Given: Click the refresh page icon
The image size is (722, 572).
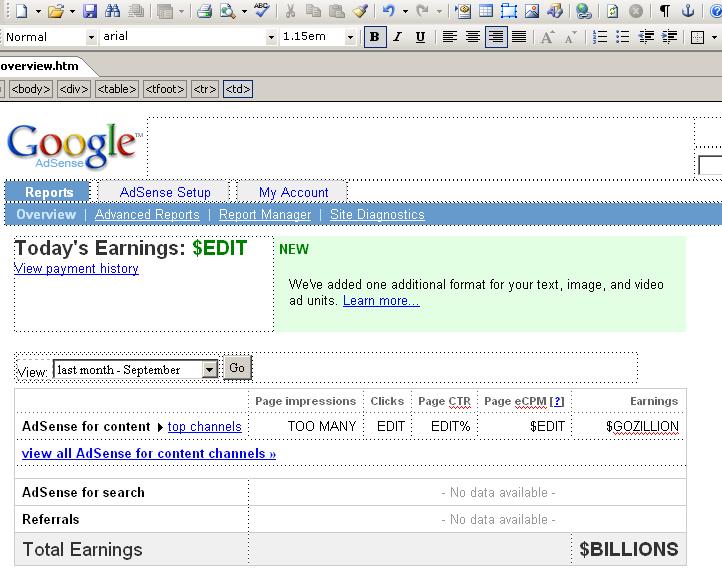Looking at the screenshot, I should tap(612, 11).
